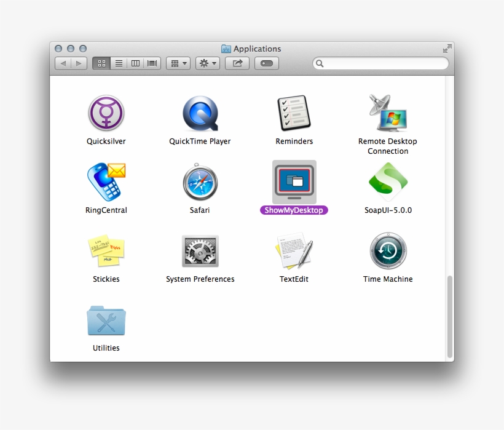The width and height of the screenshot is (504, 430).
Task: Click the forward navigation arrow
Action: (79, 63)
